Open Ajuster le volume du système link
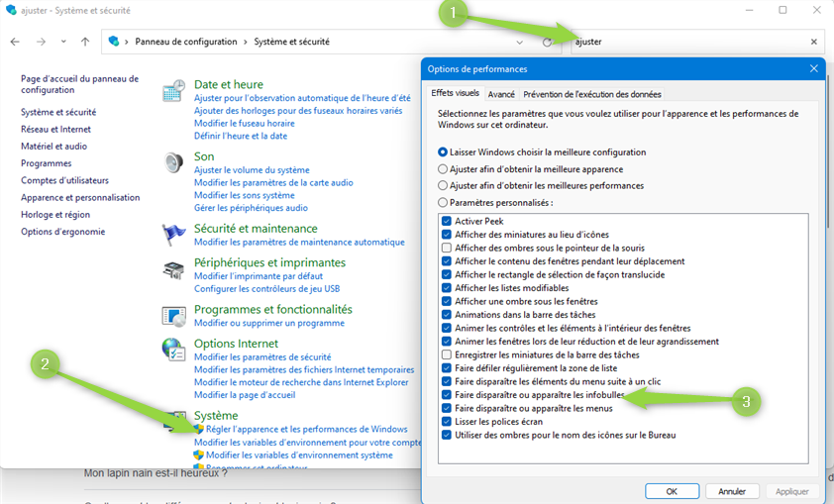Image resolution: width=834 pixels, height=504 pixels. [252, 170]
